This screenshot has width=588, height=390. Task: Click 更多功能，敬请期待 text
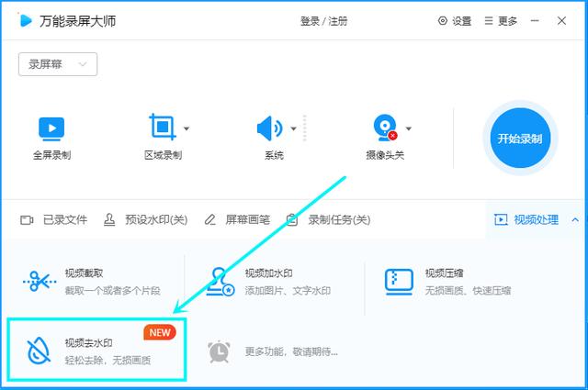pos(291,351)
